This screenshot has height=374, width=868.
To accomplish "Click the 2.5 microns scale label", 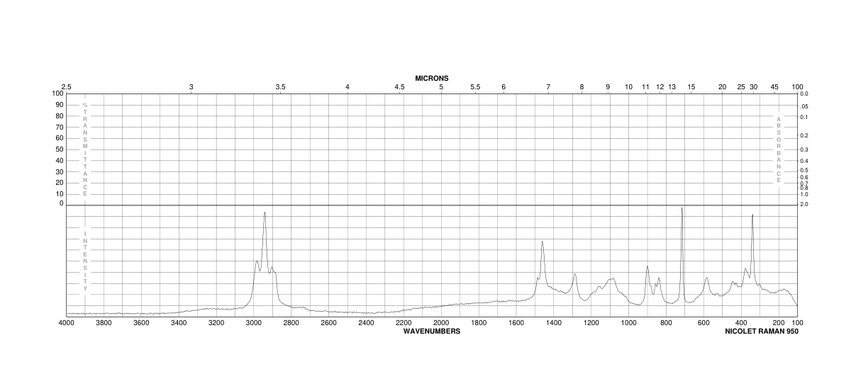I will pyautogui.click(x=66, y=86).
